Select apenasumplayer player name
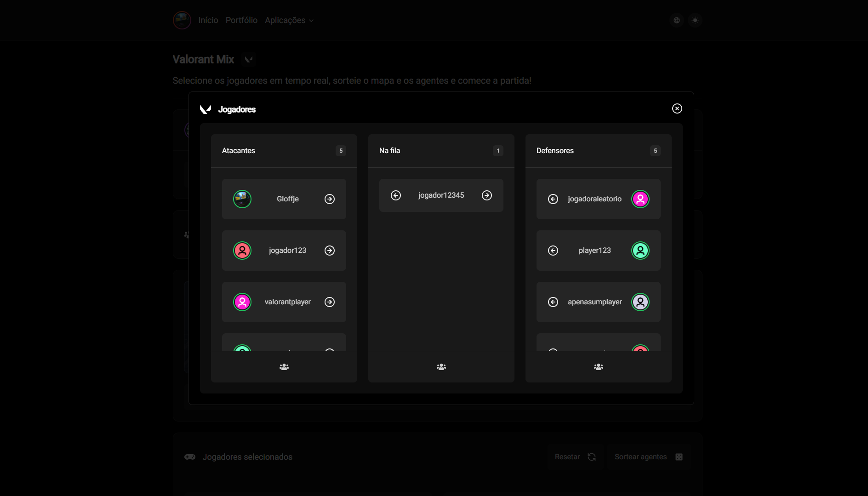 (x=595, y=302)
